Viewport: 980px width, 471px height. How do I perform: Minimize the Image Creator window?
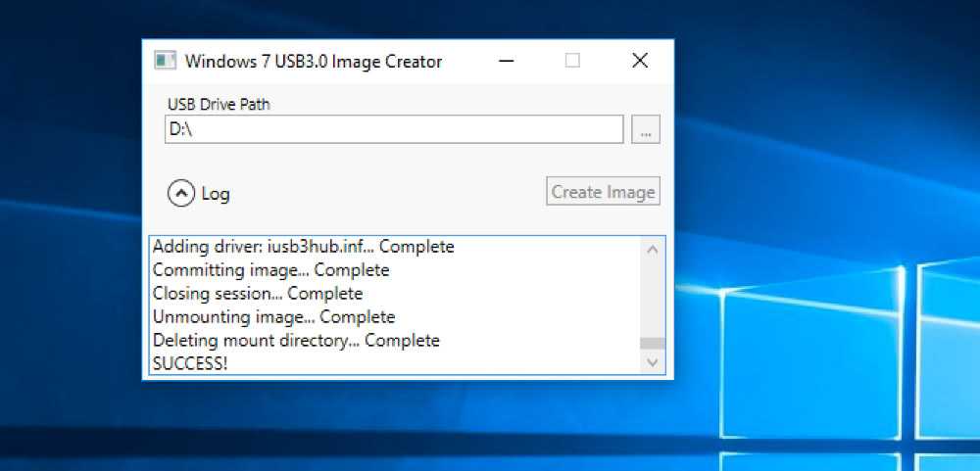(x=507, y=61)
